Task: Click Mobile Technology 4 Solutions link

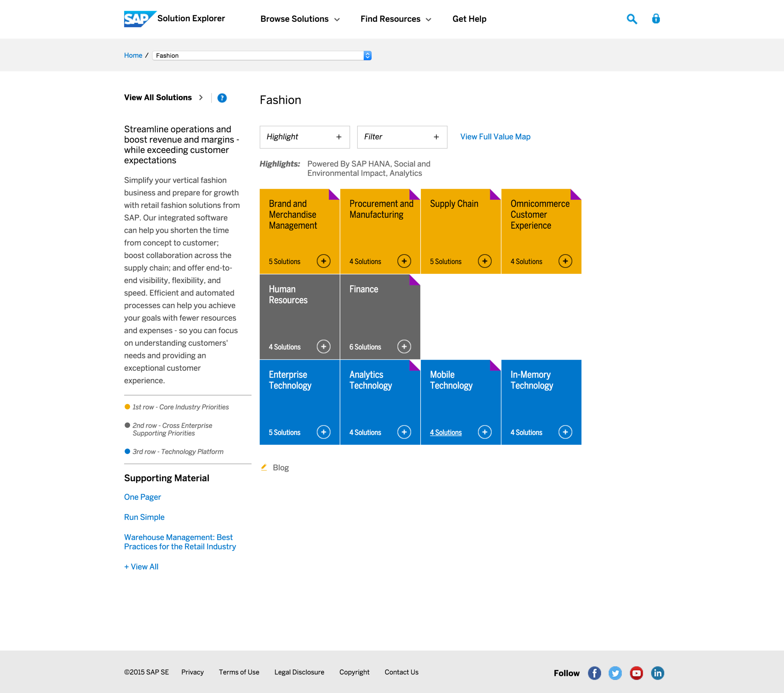Action: (x=446, y=432)
